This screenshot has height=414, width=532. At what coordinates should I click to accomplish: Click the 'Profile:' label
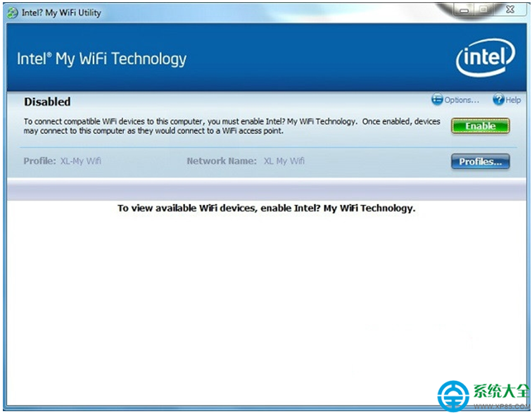click(x=39, y=161)
